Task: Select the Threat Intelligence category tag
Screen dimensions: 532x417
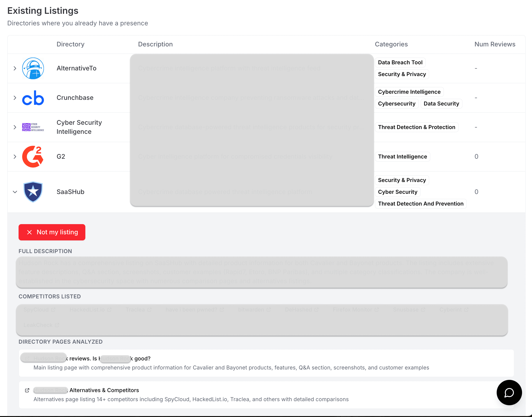Action: click(402, 156)
